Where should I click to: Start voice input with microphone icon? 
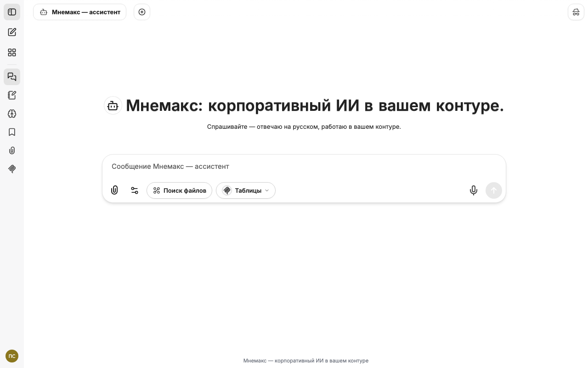click(474, 190)
